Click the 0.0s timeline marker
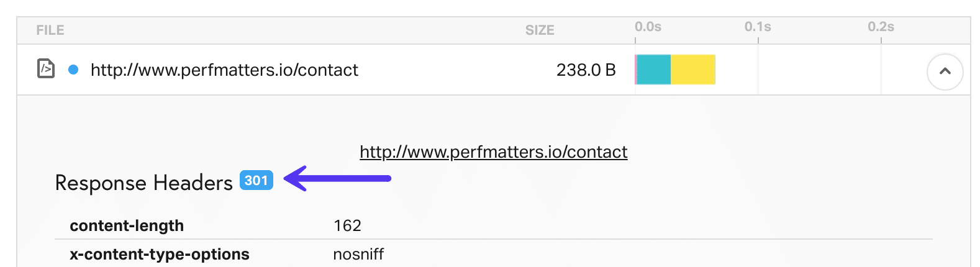This screenshot has width=980, height=267. coord(648,27)
